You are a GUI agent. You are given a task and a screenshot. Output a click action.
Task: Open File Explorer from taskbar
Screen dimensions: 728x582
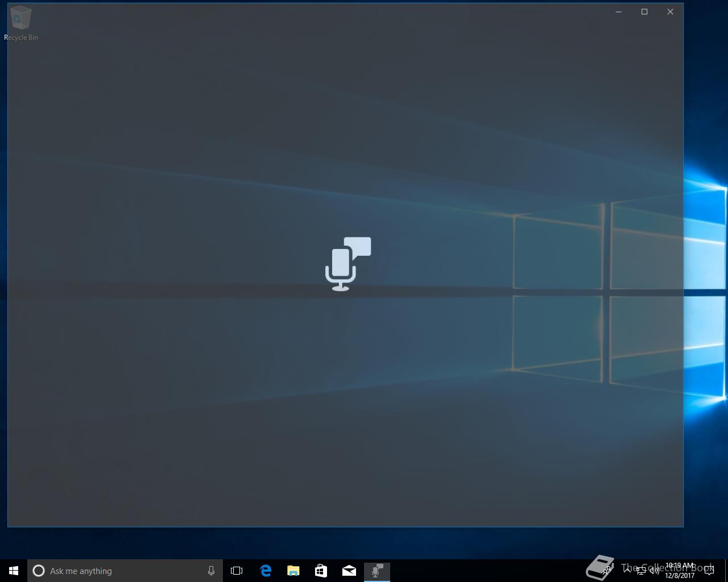(293, 571)
